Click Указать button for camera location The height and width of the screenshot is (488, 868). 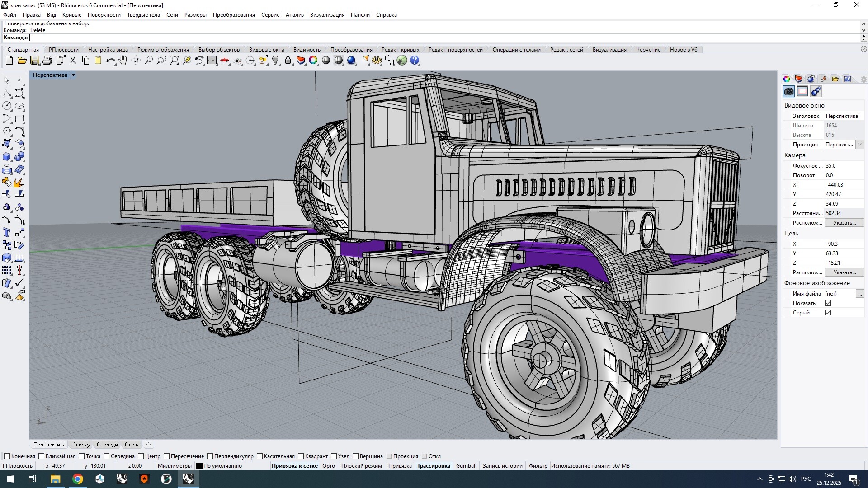(844, 223)
